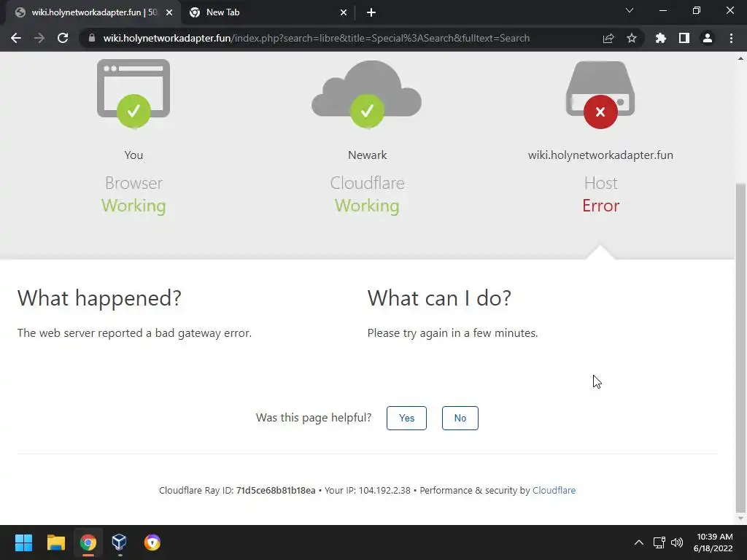747x560 pixels.
Task: Reload the page with the refresh icon
Action: click(x=63, y=38)
